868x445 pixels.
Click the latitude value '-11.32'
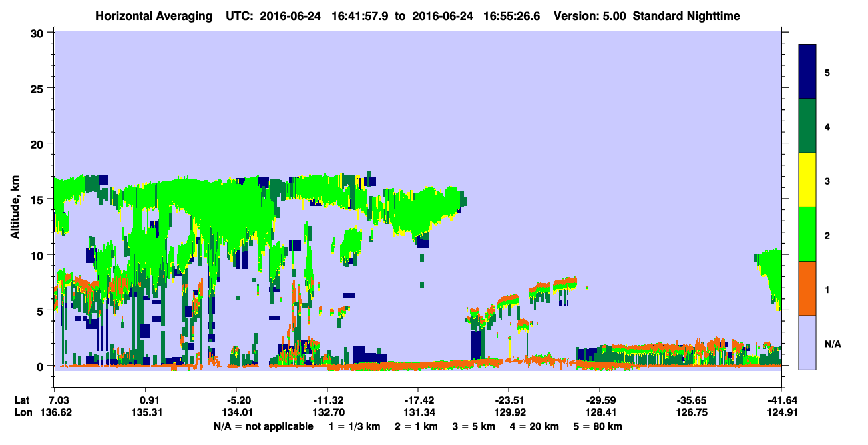pos(327,400)
